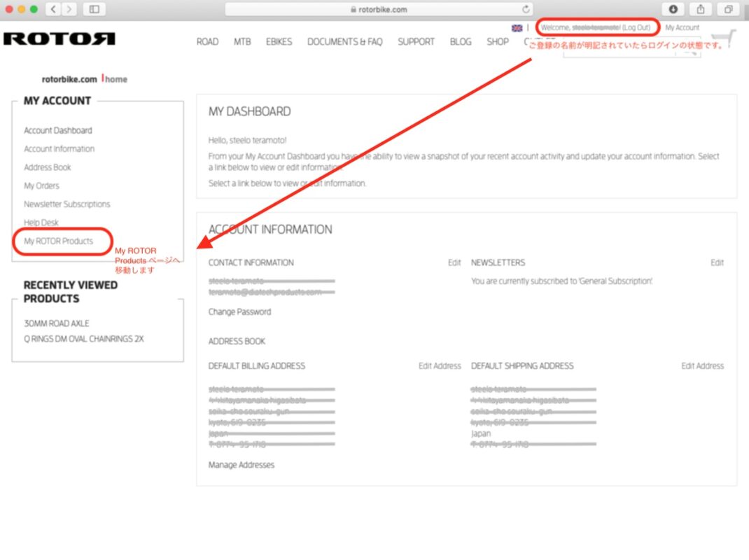749x560 pixels.
Task: Open the Manage Addresses link
Action: [241, 465]
